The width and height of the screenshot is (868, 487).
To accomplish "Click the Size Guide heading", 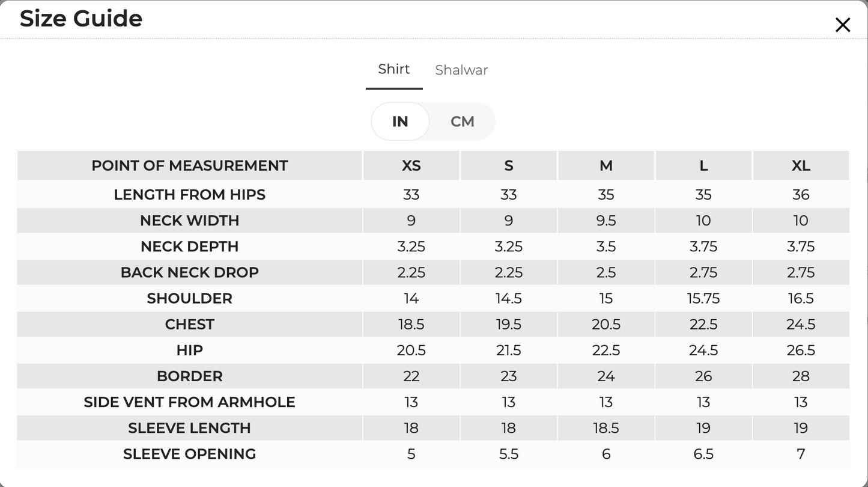I will coord(81,19).
